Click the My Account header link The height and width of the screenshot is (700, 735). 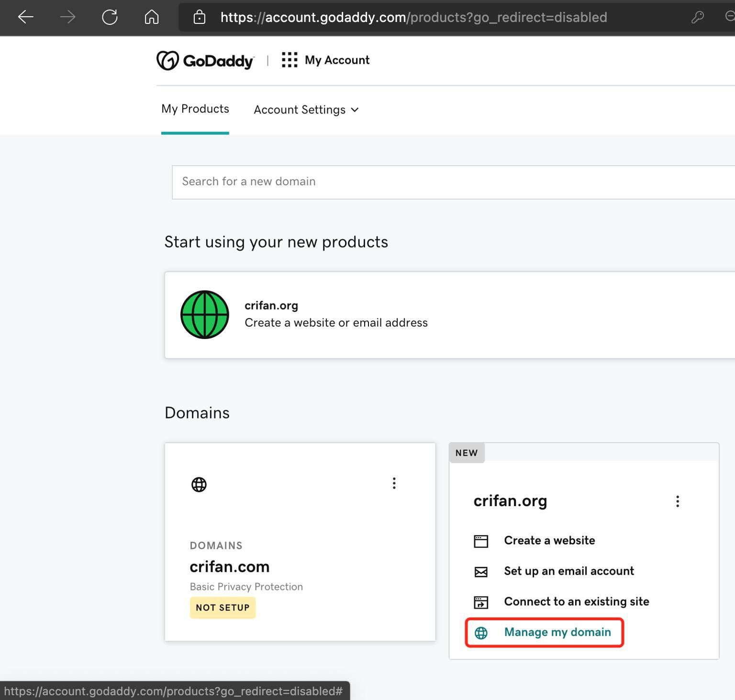tap(337, 60)
